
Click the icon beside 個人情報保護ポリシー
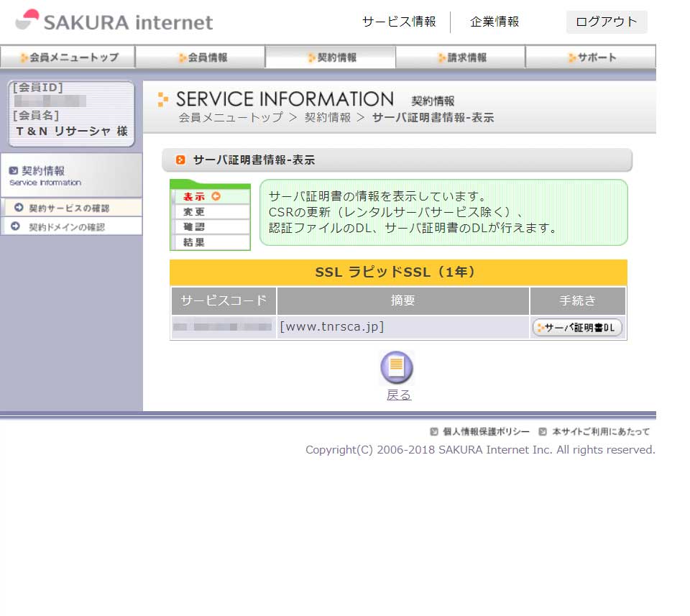[434, 432]
